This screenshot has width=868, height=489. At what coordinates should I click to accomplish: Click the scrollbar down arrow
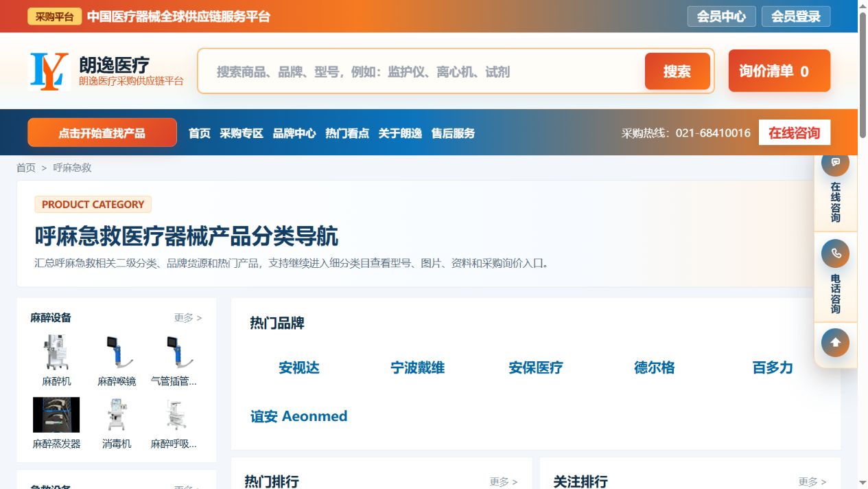863,484
